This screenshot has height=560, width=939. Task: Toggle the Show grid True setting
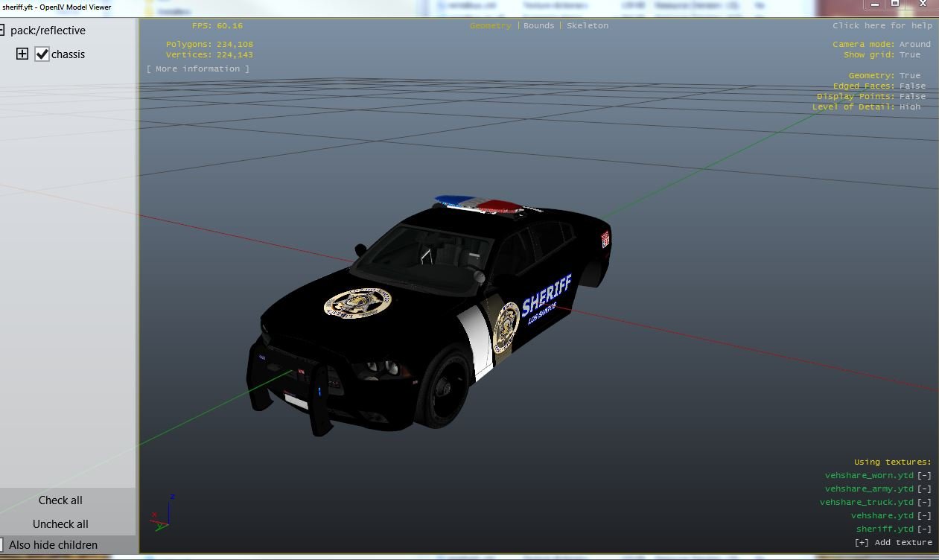pyautogui.click(x=910, y=54)
